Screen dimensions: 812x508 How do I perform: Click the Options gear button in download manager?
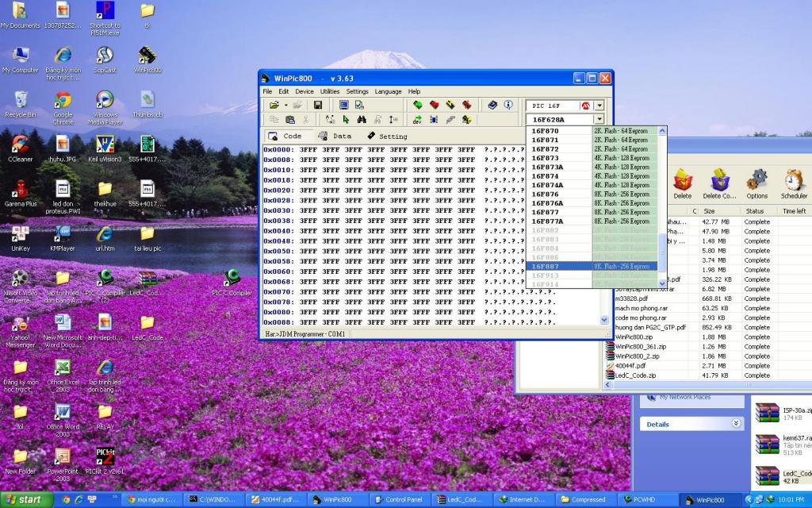tap(756, 184)
